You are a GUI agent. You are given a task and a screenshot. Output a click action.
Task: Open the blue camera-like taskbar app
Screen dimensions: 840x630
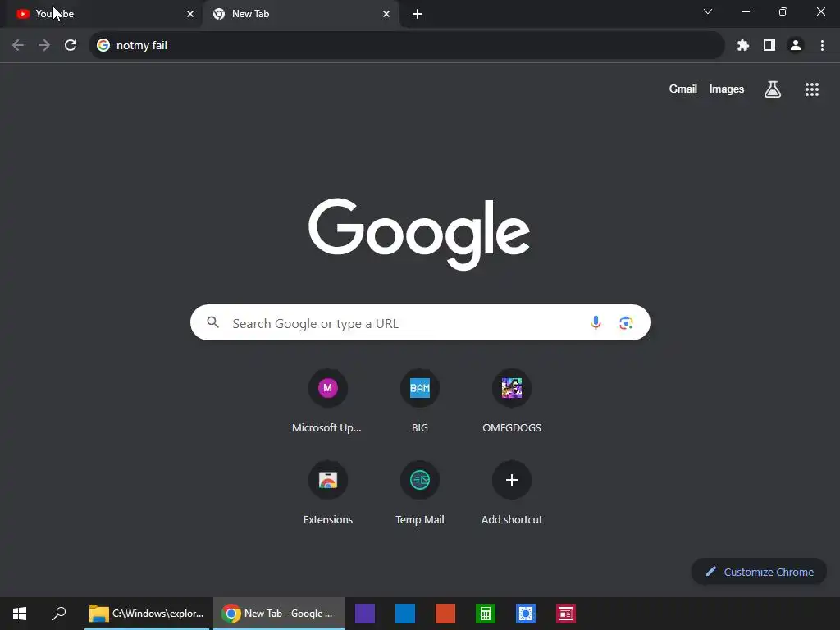(526, 614)
